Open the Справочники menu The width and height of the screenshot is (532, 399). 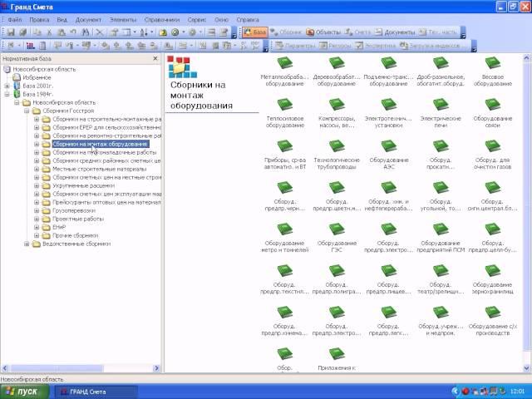pyautogui.click(x=162, y=20)
